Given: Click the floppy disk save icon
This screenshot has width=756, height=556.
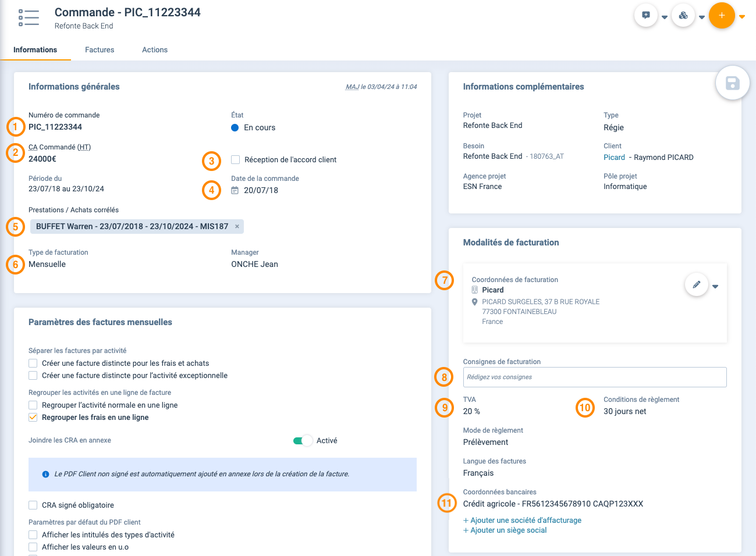Looking at the screenshot, I should pos(732,83).
